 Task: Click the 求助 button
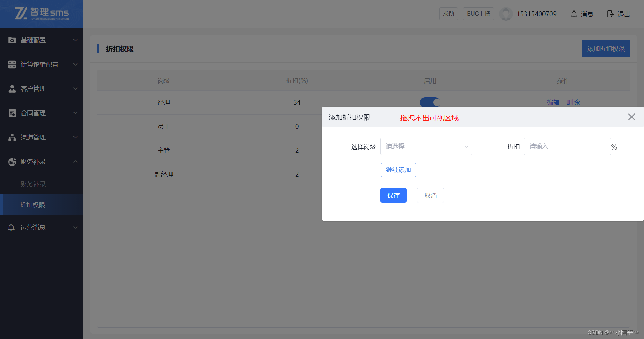[449, 14]
